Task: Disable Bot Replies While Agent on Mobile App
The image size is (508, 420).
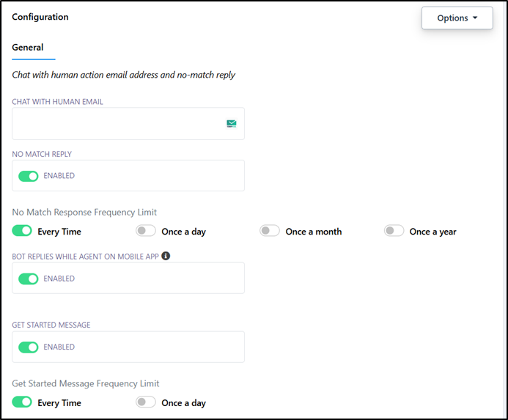Action: tap(28, 279)
